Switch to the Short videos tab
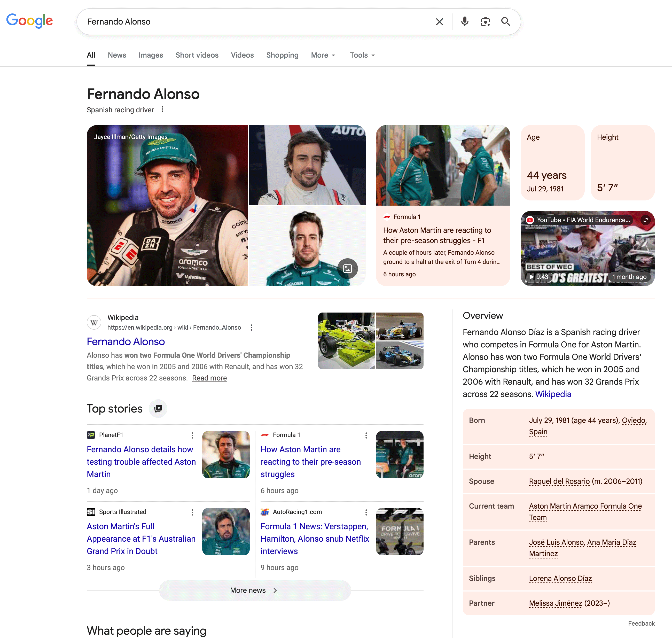Viewport: 672px width, 638px height. (x=197, y=55)
